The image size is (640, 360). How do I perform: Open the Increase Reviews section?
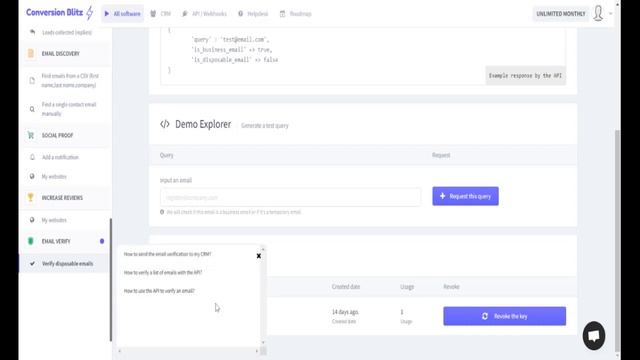[62, 198]
